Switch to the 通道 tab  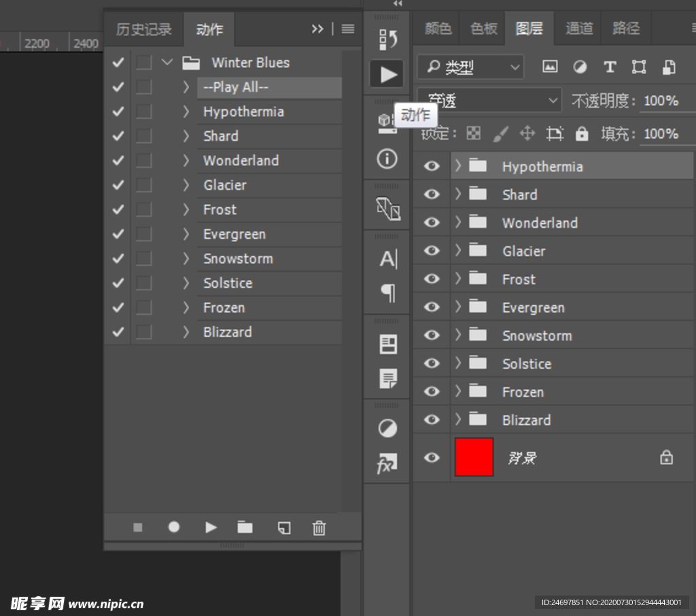pos(579,29)
